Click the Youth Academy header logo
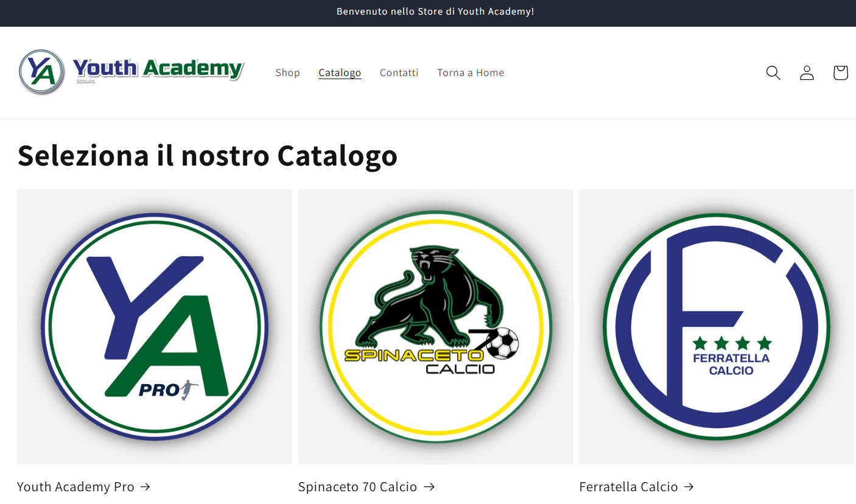 [x=132, y=72]
